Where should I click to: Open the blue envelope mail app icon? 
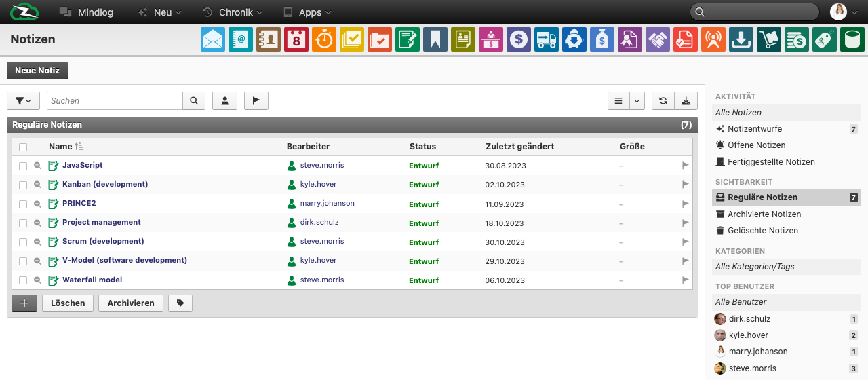pos(213,39)
